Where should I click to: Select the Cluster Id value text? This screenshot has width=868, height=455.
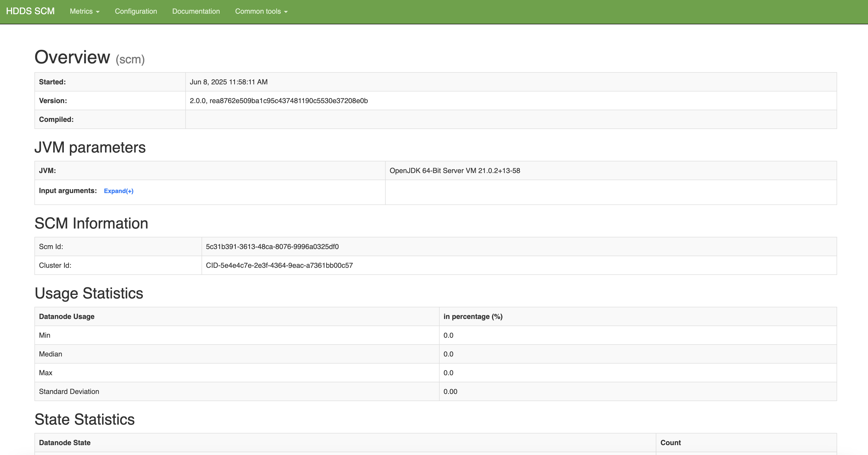coord(279,265)
